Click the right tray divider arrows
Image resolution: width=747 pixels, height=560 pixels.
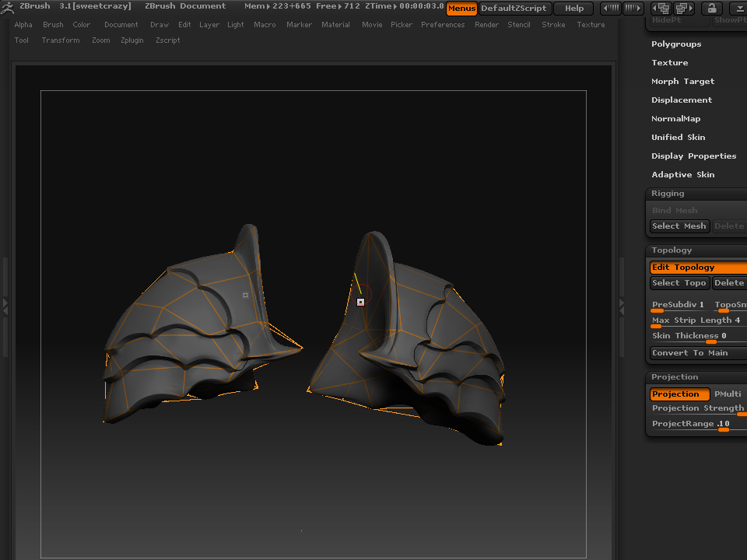pos(621,306)
